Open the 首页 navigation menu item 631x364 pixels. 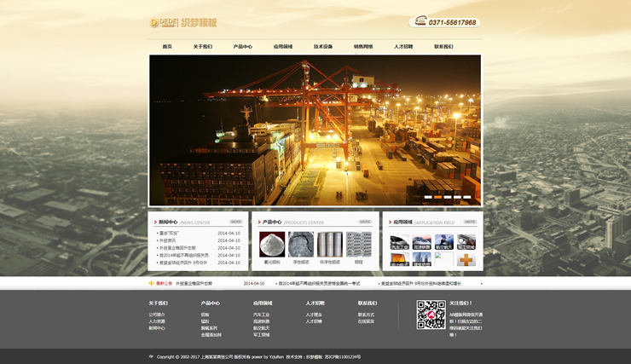(167, 47)
